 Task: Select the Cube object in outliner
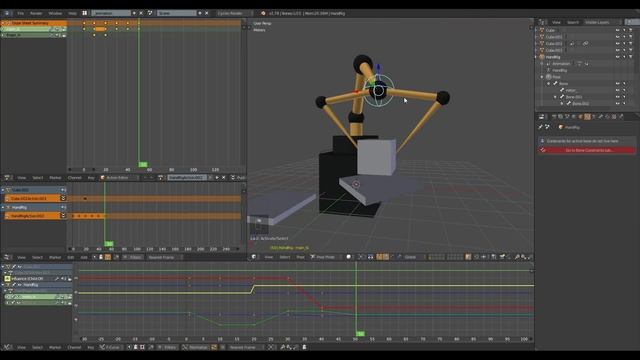551,30
